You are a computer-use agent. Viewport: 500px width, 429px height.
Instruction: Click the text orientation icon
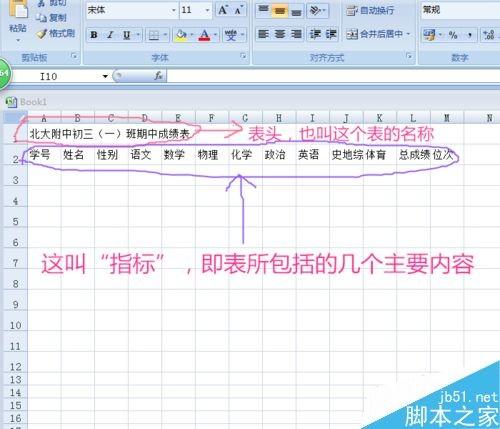coord(315,10)
